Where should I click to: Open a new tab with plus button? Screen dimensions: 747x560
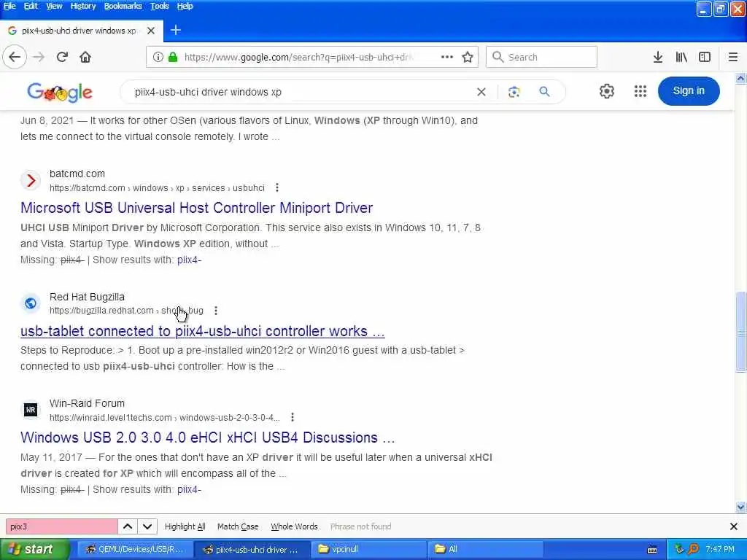175,30
